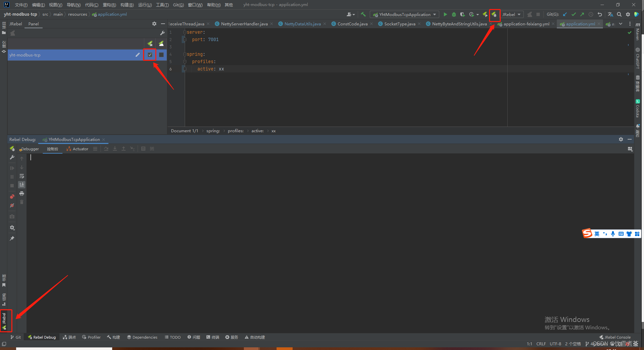Expand the profiler run options dropdown arrow
Screen dimensions: 644x350
[478, 14]
